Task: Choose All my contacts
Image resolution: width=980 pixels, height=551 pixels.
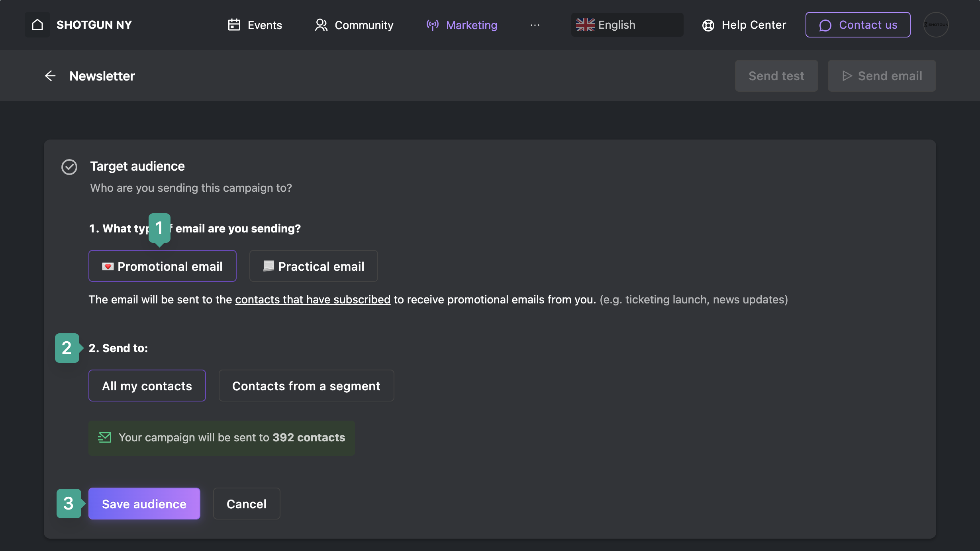Action: 147,386
